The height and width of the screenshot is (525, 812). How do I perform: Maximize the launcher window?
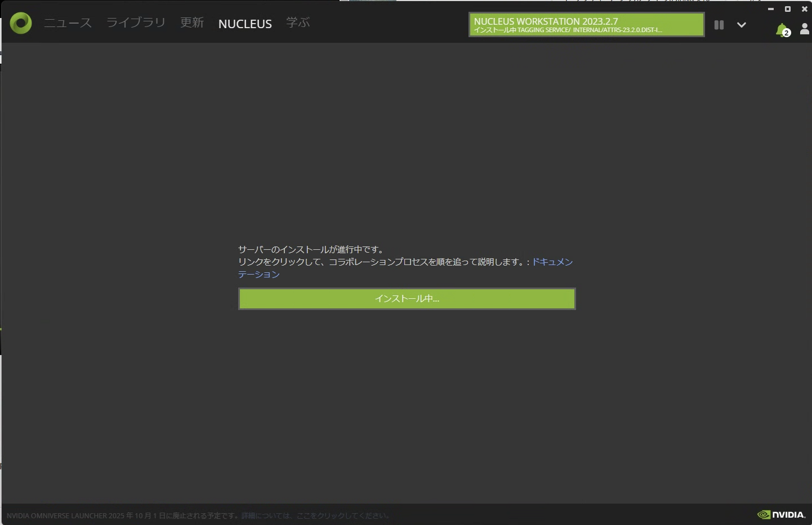pos(788,9)
